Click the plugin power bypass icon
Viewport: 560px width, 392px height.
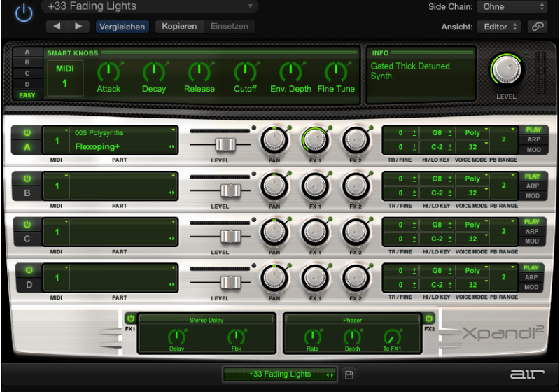pyautogui.click(x=24, y=13)
